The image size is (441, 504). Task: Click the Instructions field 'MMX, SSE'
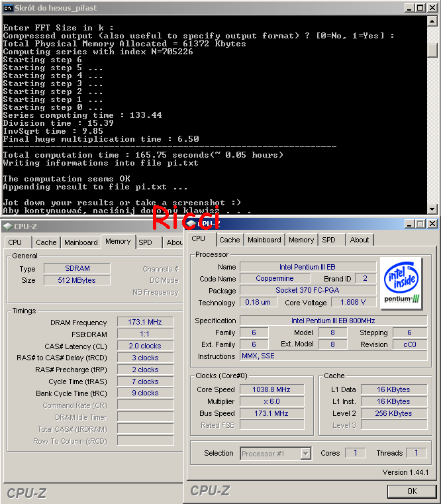coord(333,356)
